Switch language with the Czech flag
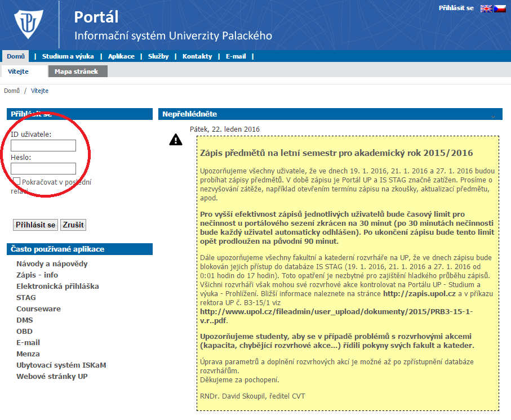The height and width of the screenshot is (420, 511). tap(500, 8)
